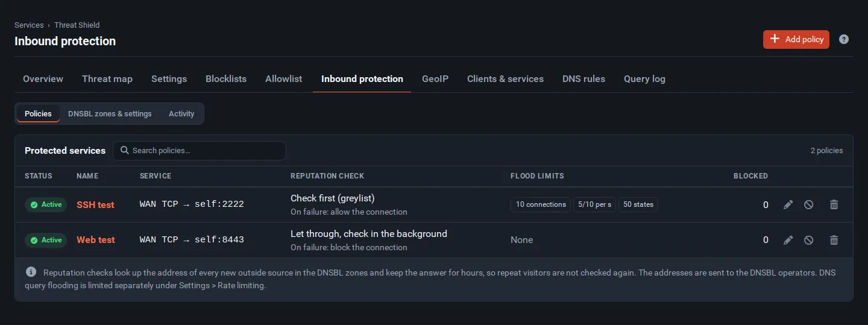This screenshot has height=325, width=868.
Task: Select the Inbound protection tab
Action: click(x=362, y=79)
